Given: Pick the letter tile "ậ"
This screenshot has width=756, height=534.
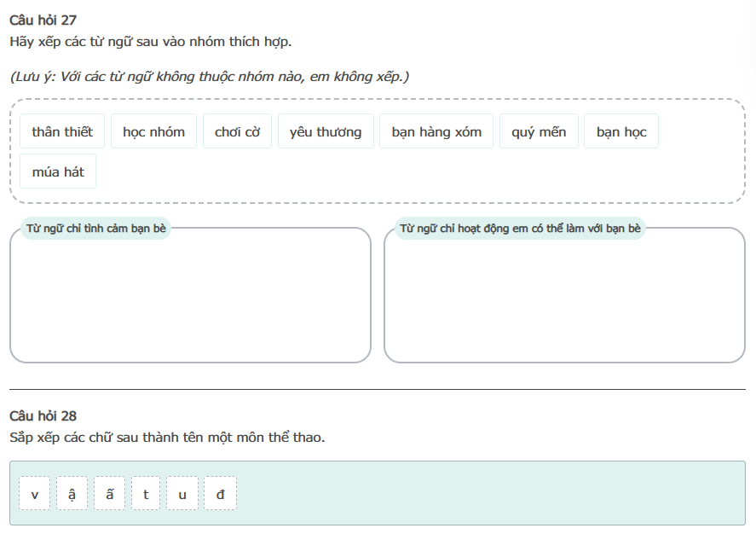Looking at the screenshot, I should click(x=72, y=494).
